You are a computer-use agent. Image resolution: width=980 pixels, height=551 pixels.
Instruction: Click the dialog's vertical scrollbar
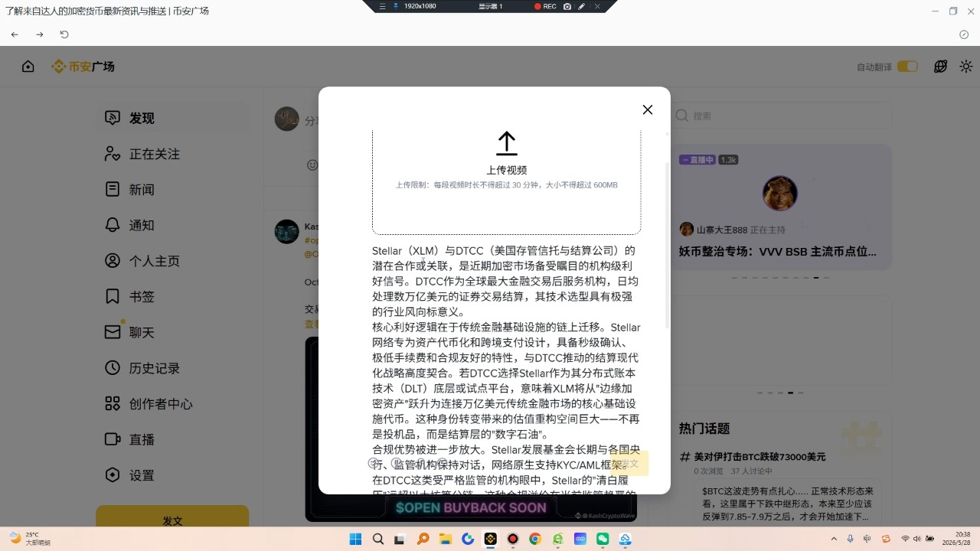click(667, 245)
